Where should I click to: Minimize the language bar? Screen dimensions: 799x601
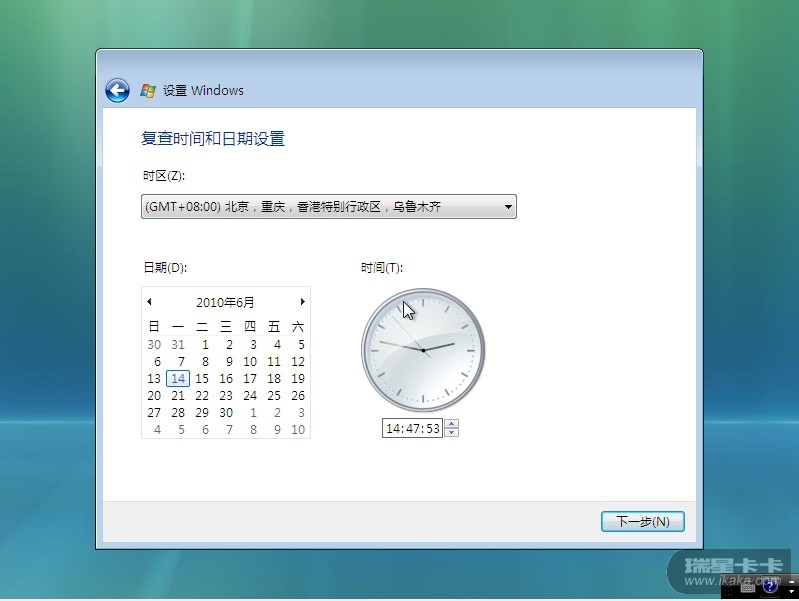coord(791,581)
